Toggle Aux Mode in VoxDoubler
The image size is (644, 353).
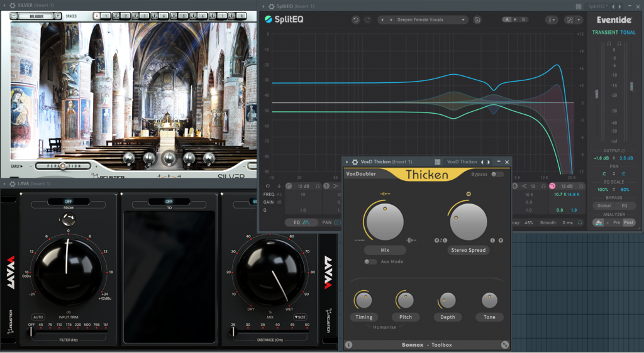tap(370, 261)
